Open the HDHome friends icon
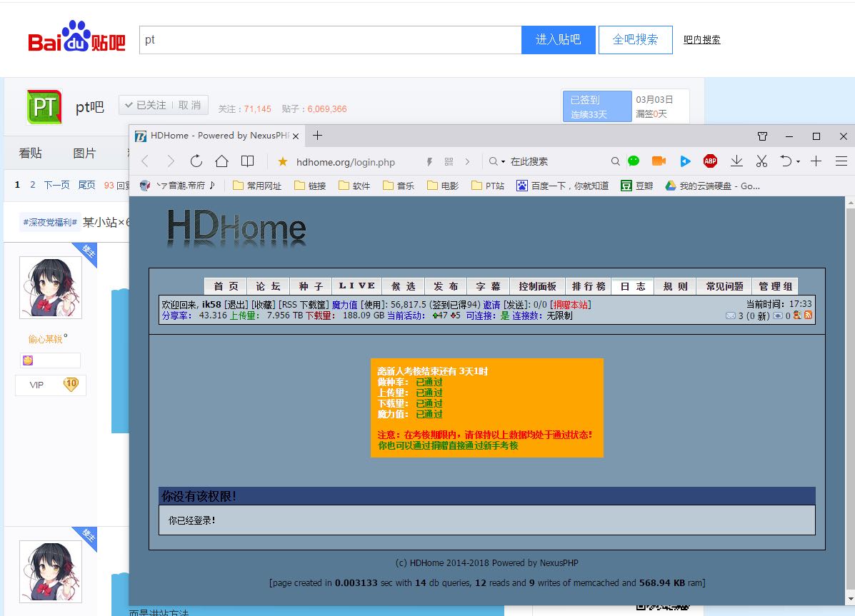 [797, 315]
